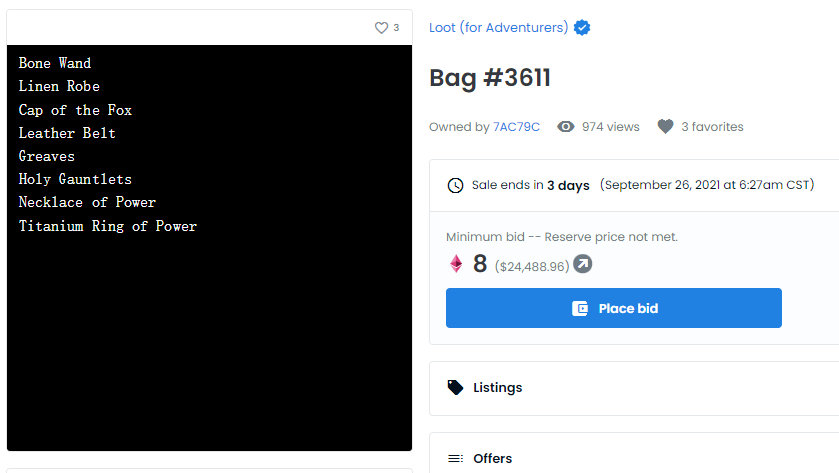Click the 'Bag #3611' title
The image size is (839, 473).
pyautogui.click(x=490, y=78)
